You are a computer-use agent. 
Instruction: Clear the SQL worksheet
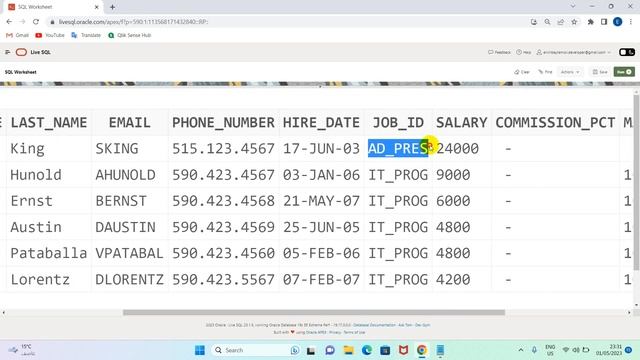pos(522,72)
